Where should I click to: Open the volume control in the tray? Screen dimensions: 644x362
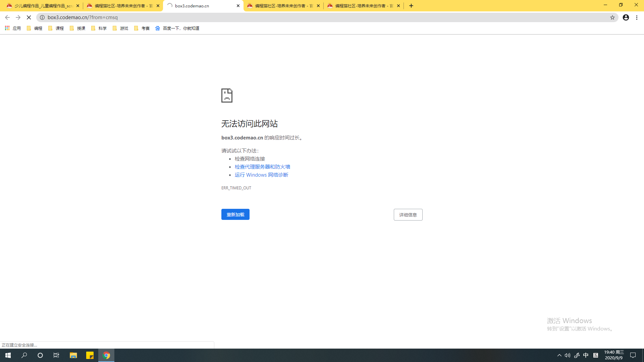point(568,355)
